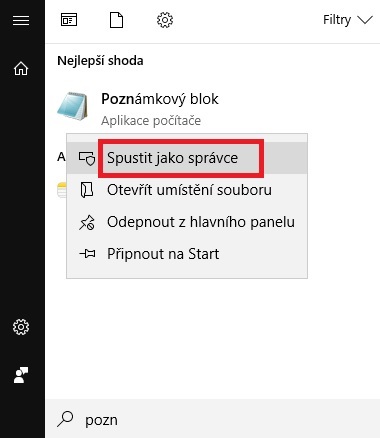The image size is (380, 438).
Task: Click the shield icon for run as admin
Action: [87, 158]
